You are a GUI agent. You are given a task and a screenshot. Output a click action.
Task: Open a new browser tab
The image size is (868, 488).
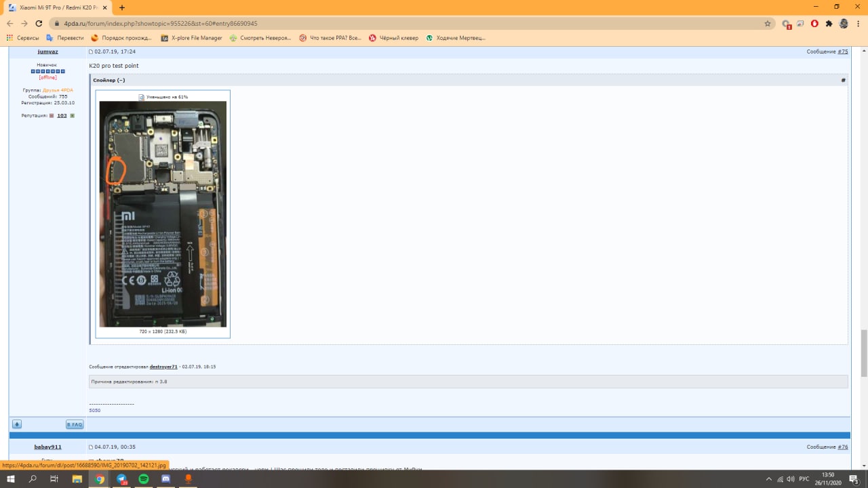122,7
